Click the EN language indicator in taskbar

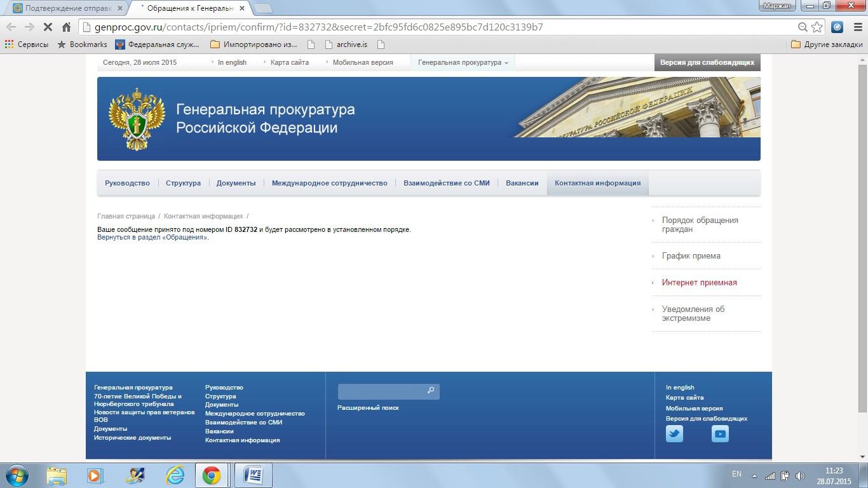(x=736, y=474)
